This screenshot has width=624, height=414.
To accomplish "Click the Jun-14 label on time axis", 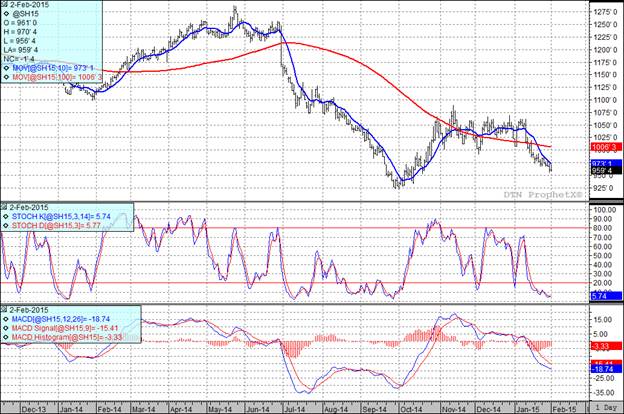I will point(257,409).
